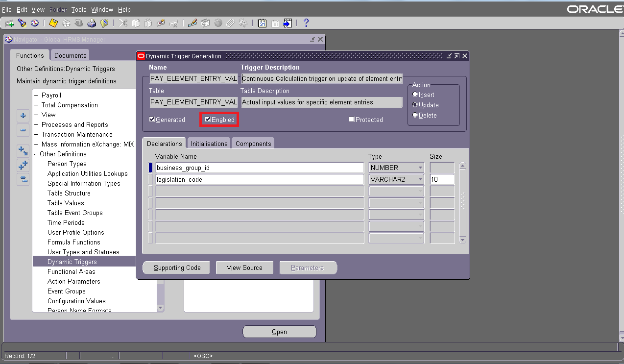
Task: Select the Delete action radio button
Action: (415, 115)
